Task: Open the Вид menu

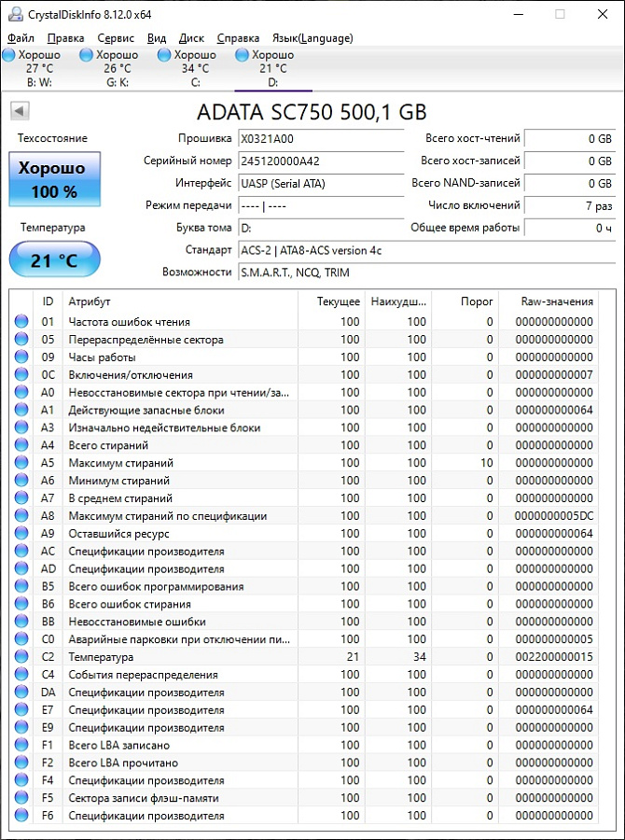Action: click(157, 38)
